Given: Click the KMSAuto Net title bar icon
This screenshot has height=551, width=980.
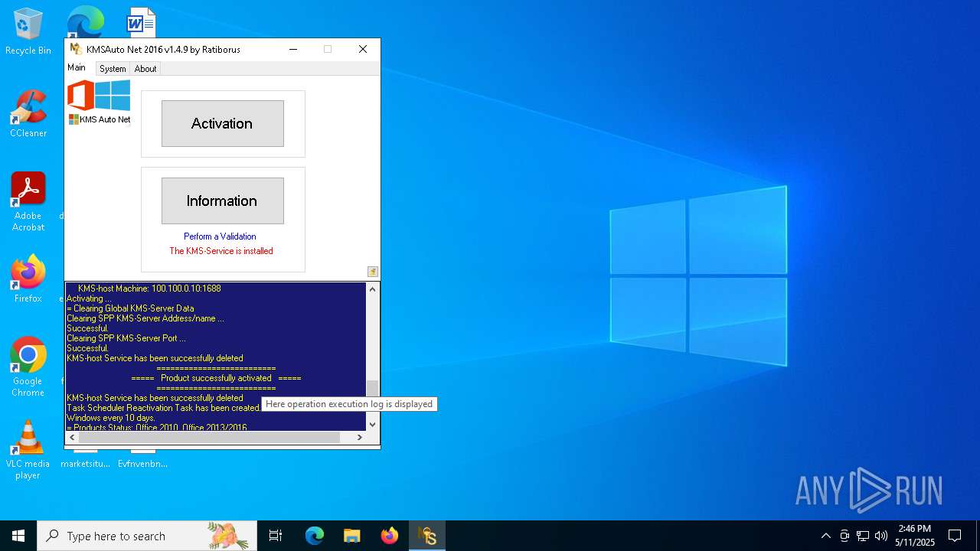Looking at the screenshot, I should [76, 49].
